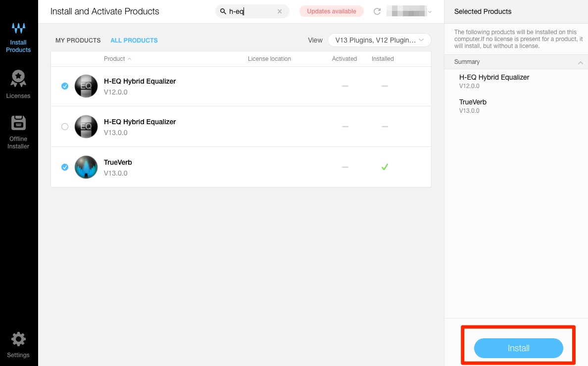Switch to the MY PRODUCTS tab
Screen dimensions: 588x366
[x=78, y=41]
